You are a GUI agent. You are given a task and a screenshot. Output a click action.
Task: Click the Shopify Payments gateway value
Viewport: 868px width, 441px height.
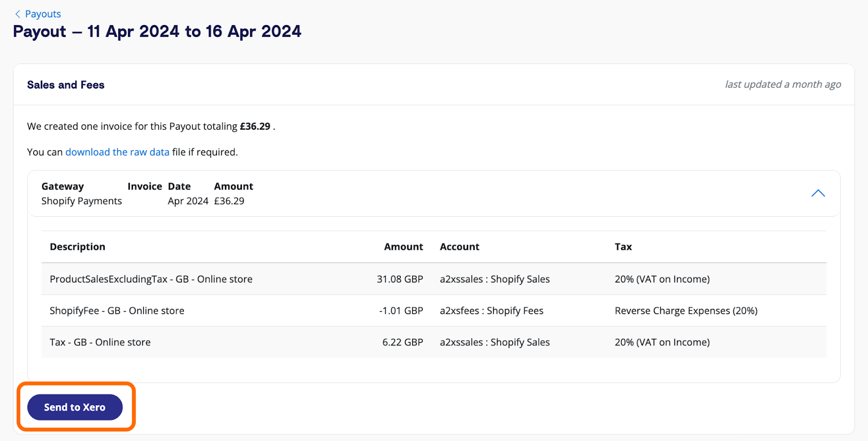pyautogui.click(x=81, y=201)
